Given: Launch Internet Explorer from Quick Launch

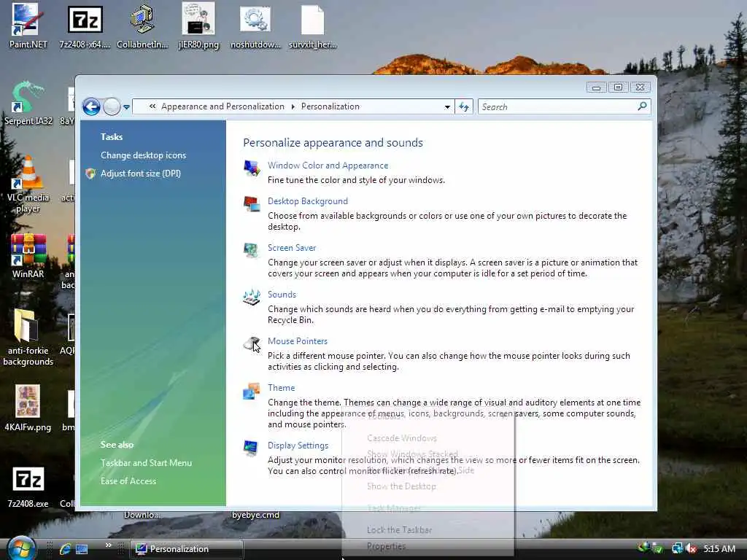Looking at the screenshot, I should [65, 549].
